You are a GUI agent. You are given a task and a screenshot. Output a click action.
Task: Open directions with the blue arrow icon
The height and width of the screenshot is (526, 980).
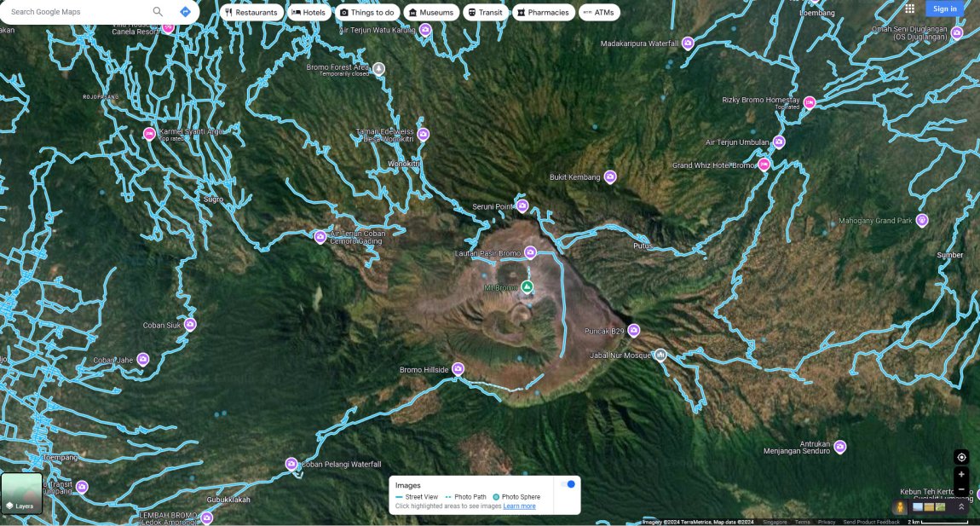(x=185, y=11)
